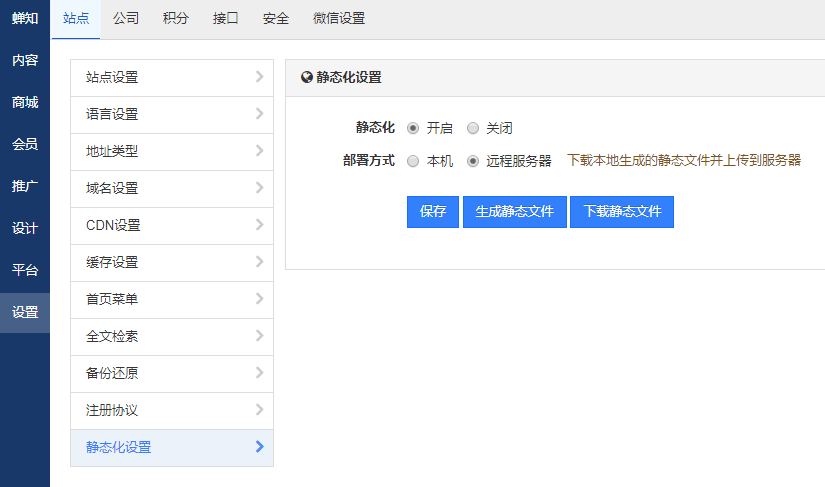Select 开启 radio for 静态化
Viewport: 825px width, 487px height.
click(413, 128)
